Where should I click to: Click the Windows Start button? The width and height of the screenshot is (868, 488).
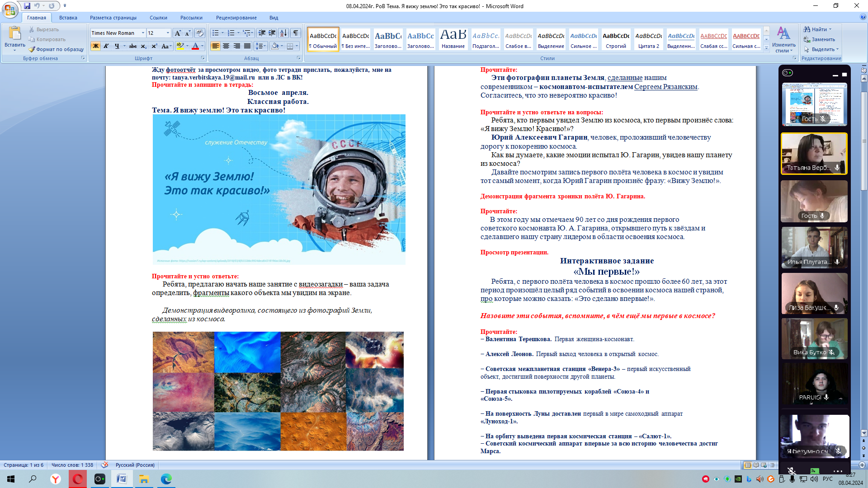click(11, 479)
